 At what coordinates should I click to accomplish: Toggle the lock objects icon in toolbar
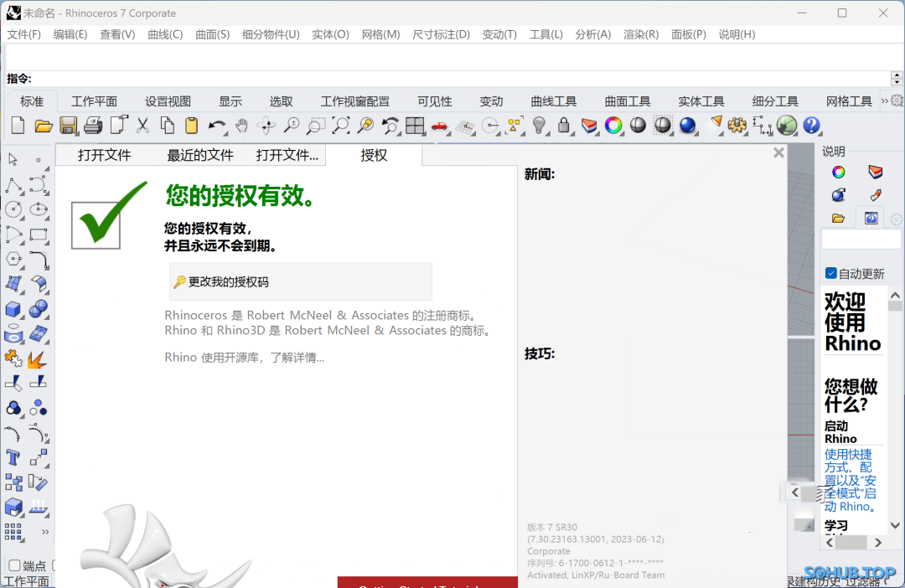point(562,126)
